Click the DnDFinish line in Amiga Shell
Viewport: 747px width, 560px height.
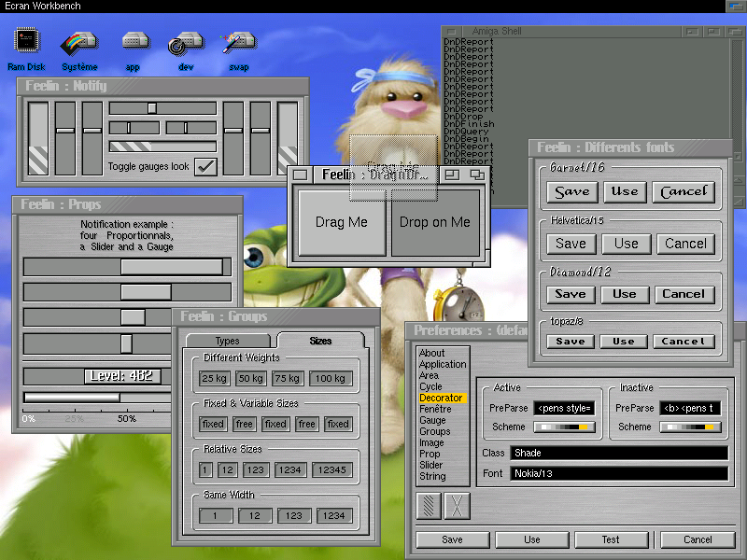click(x=470, y=124)
